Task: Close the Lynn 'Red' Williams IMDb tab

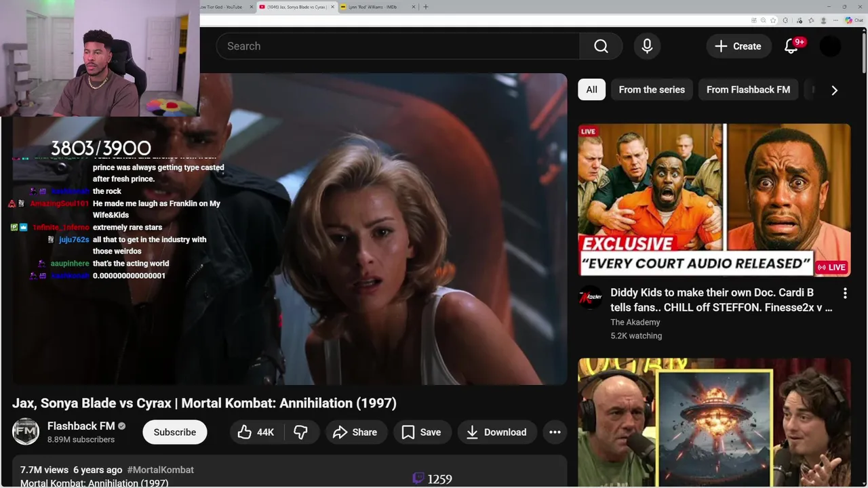Action: [x=414, y=7]
